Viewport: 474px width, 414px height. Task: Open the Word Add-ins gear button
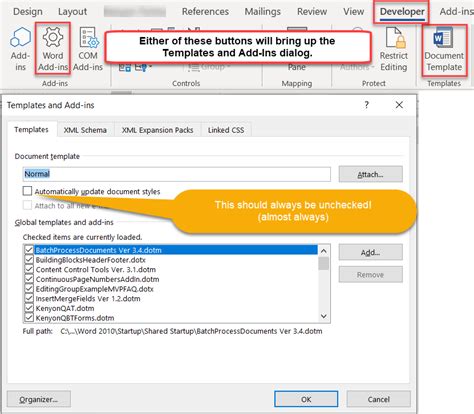(53, 49)
